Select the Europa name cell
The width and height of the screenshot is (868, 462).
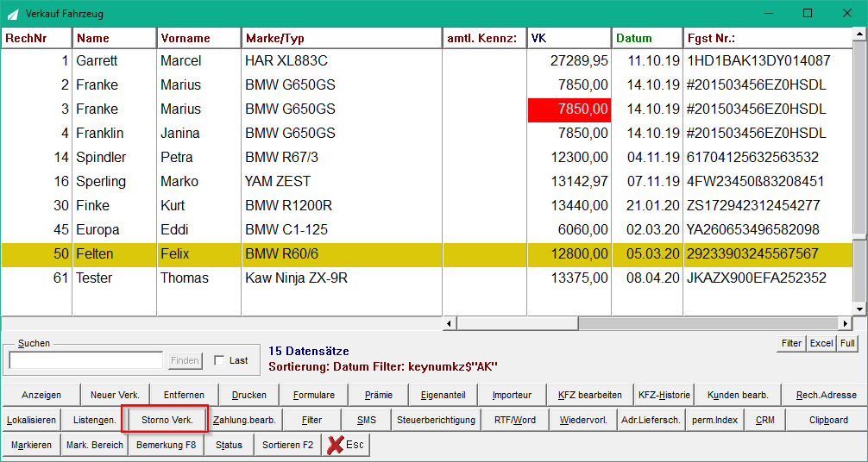[x=115, y=229]
